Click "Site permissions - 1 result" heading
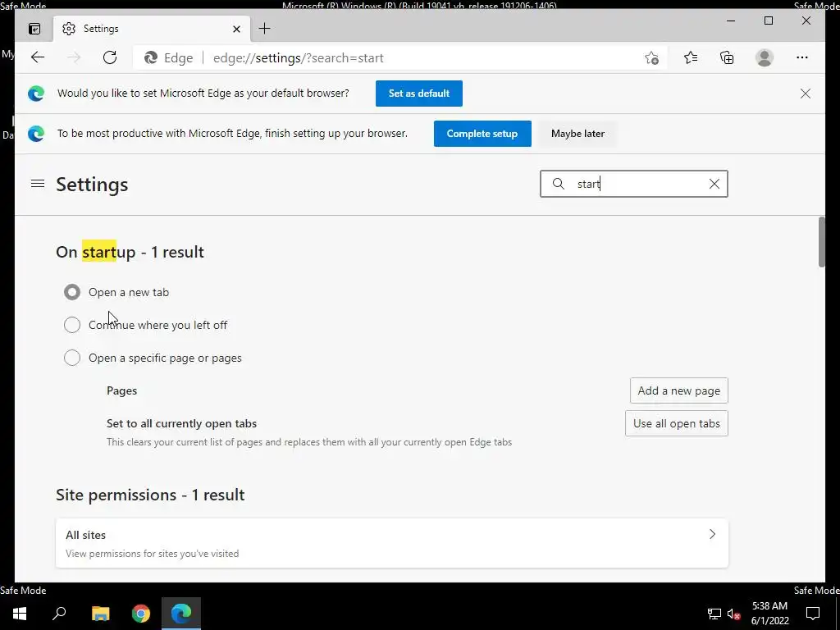 click(150, 495)
